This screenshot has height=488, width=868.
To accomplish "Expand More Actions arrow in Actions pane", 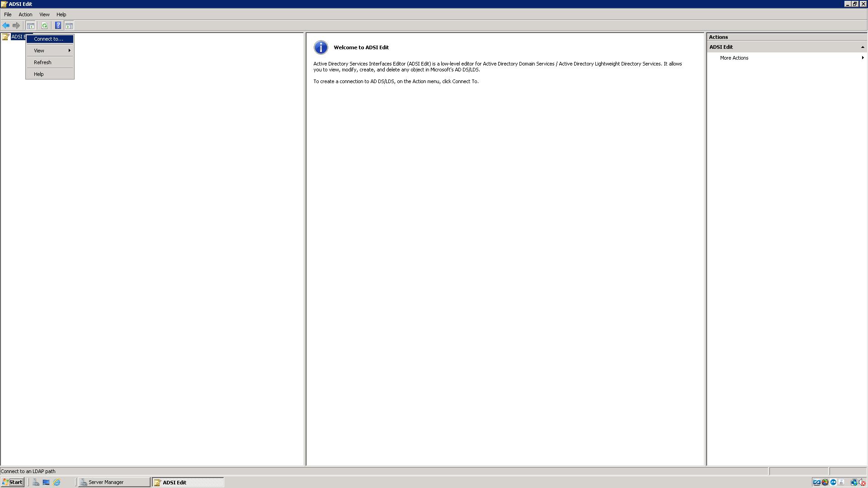I will [863, 58].
